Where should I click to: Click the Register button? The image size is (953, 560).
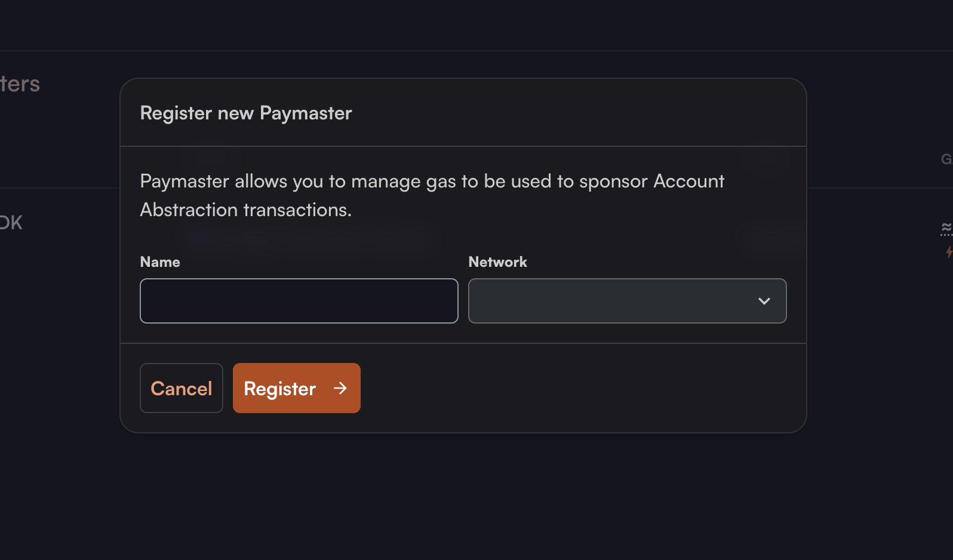tap(296, 388)
